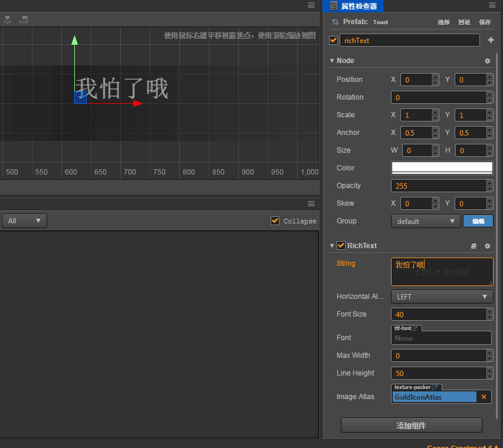The image size is (503, 448).
Task: Click the ttf-font locate asset icon
Action: pyautogui.click(x=415, y=328)
